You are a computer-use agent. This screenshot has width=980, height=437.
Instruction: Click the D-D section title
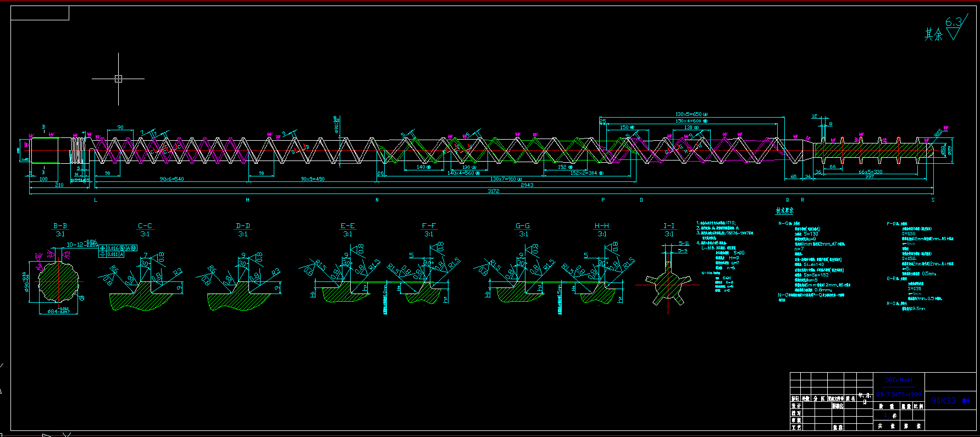point(243,226)
